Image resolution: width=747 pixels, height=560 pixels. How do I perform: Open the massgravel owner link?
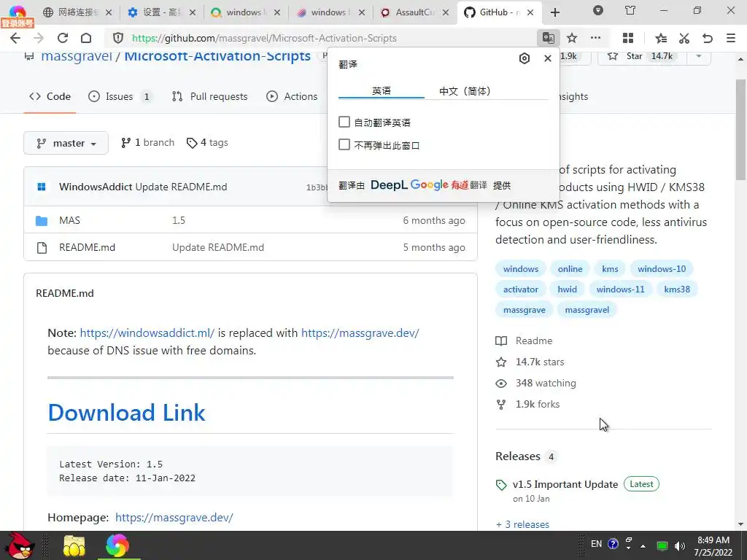coord(76,56)
